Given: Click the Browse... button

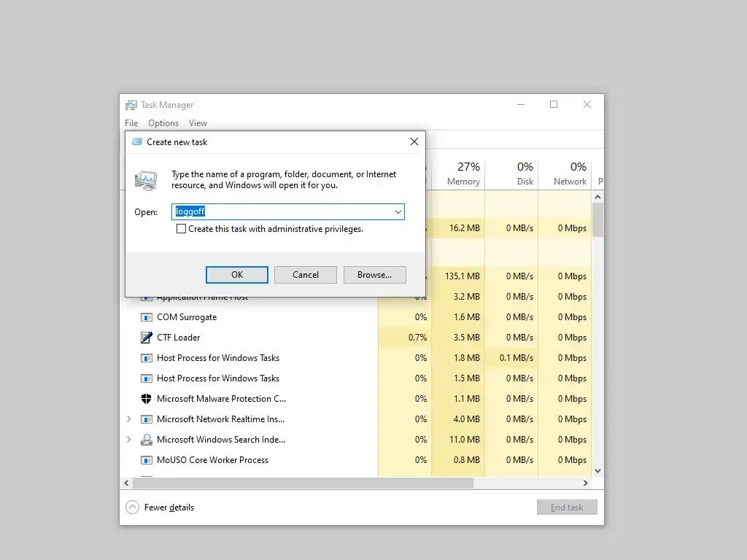Looking at the screenshot, I should click(374, 275).
